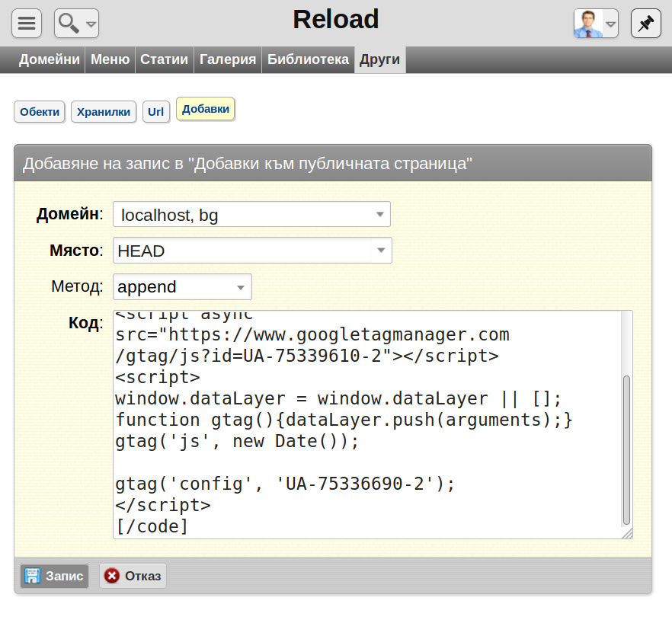Click the Url section button

click(156, 112)
